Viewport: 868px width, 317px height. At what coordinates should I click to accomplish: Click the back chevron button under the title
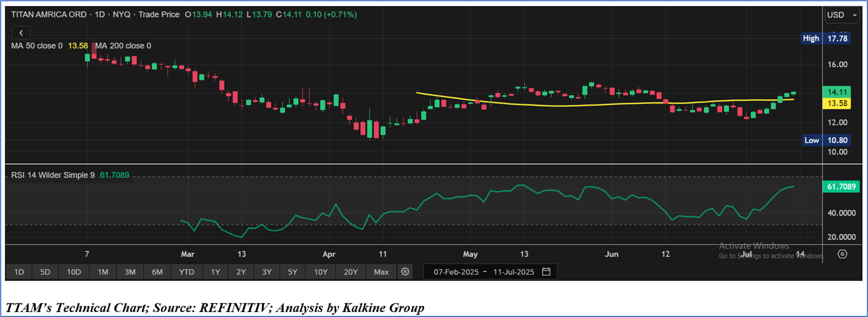tap(21, 33)
